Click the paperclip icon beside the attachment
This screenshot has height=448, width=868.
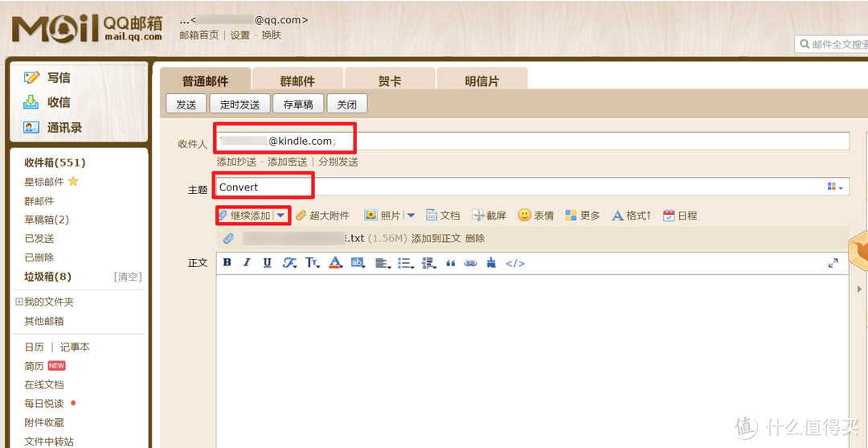click(228, 239)
